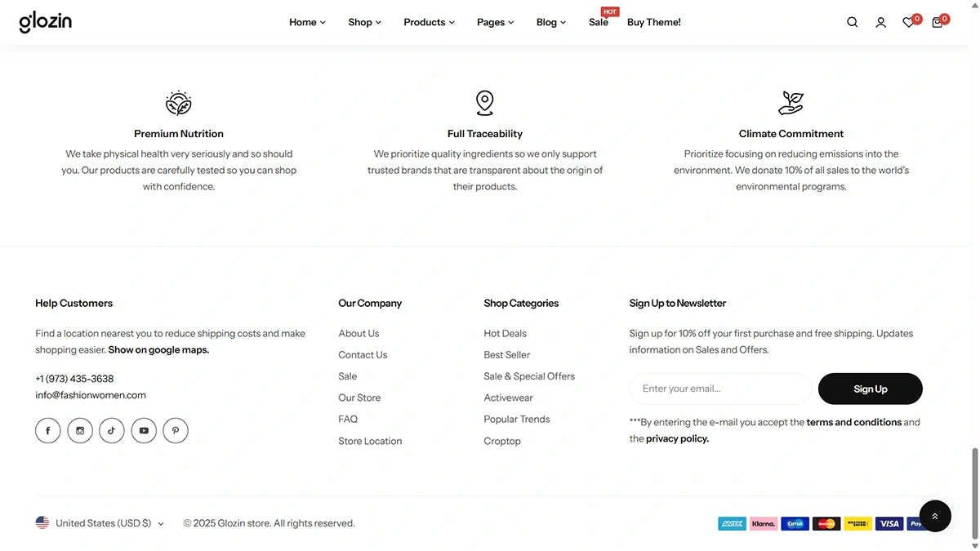The width and height of the screenshot is (980, 551).
Task: Go to the Glozin logo homepage
Action: click(x=46, y=22)
